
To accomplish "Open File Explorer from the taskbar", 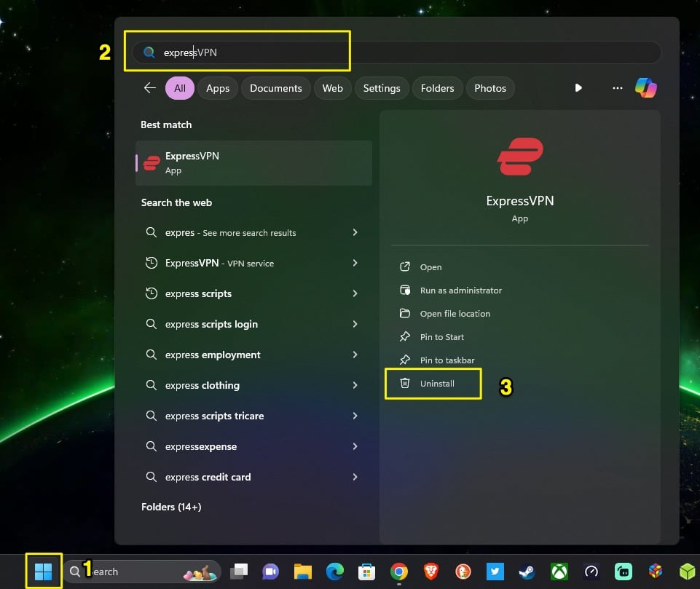I will (x=303, y=572).
